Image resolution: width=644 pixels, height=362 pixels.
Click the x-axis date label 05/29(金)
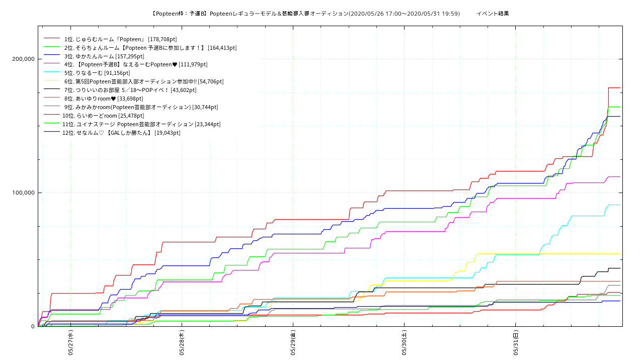click(293, 343)
